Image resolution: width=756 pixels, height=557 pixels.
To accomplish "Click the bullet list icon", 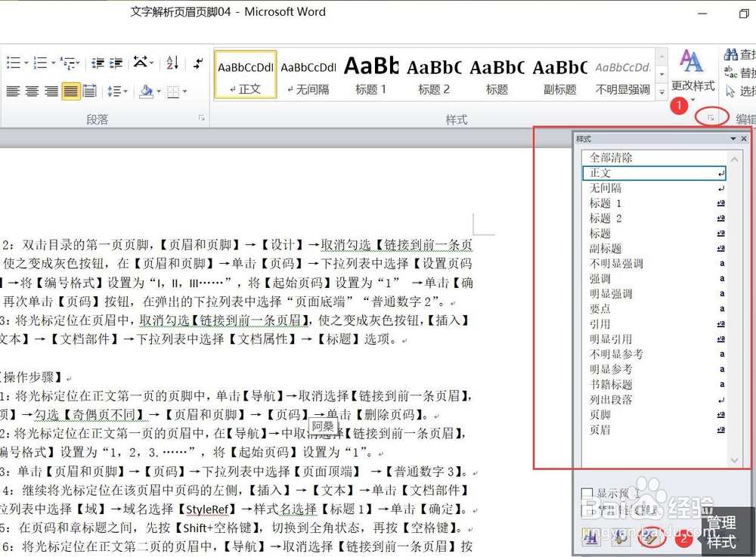I will click(x=13, y=63).
